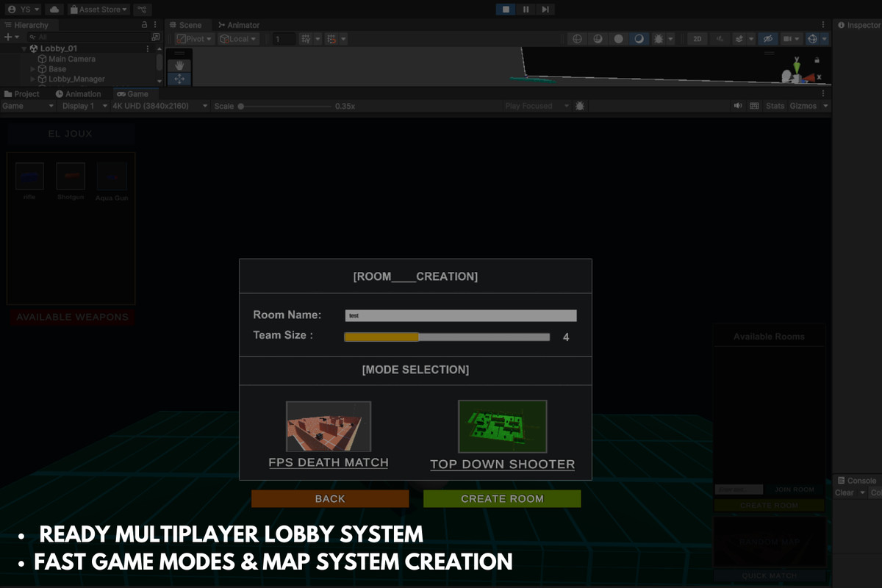Switch to the Animator tab
The image size is (882, 588).
[243, 24]
